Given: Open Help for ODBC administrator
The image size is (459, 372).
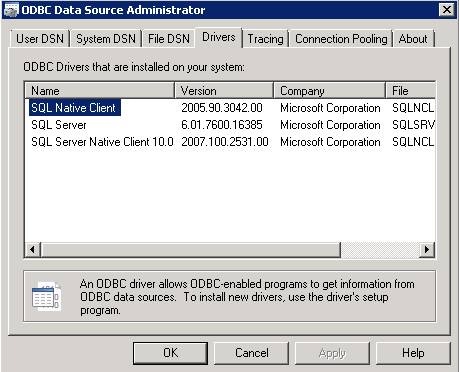Looking at the screenshot, I should [x=413, y=353].
